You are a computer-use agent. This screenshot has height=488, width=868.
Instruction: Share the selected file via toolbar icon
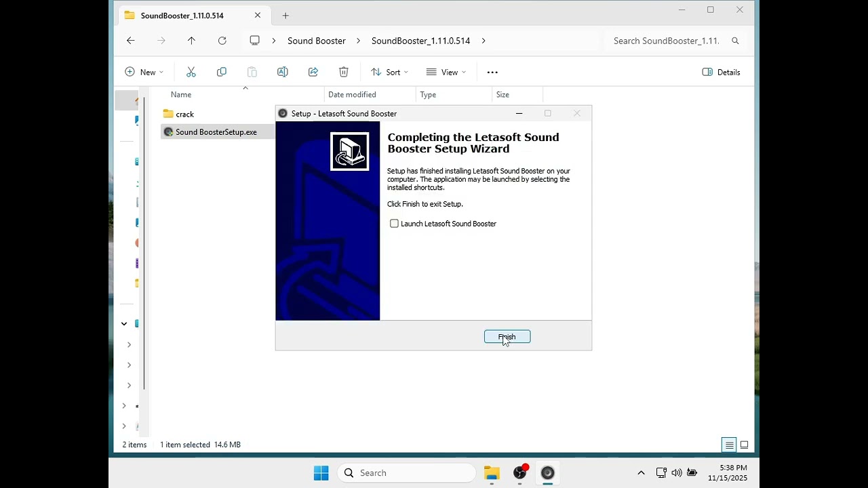[x=313, y=72]
